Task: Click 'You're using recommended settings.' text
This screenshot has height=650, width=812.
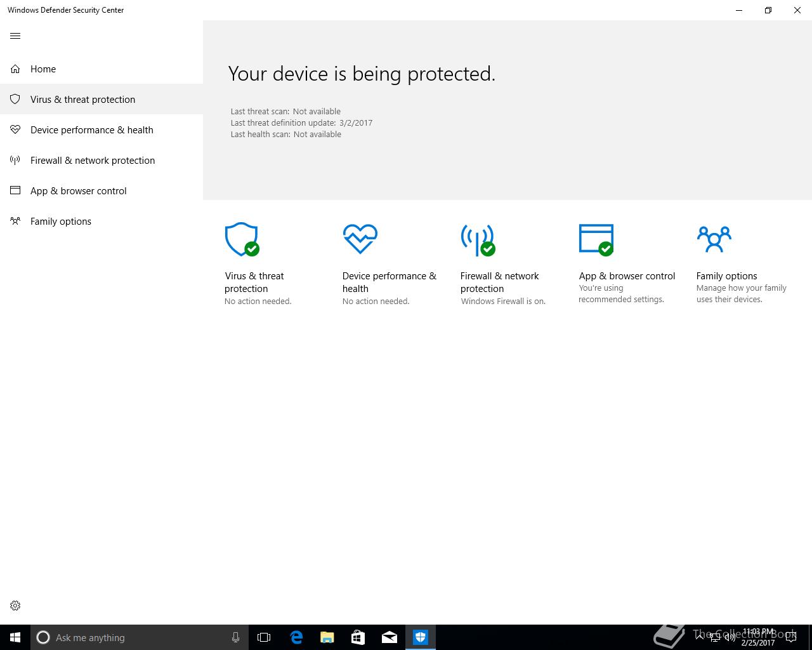Action: (621, 294)
